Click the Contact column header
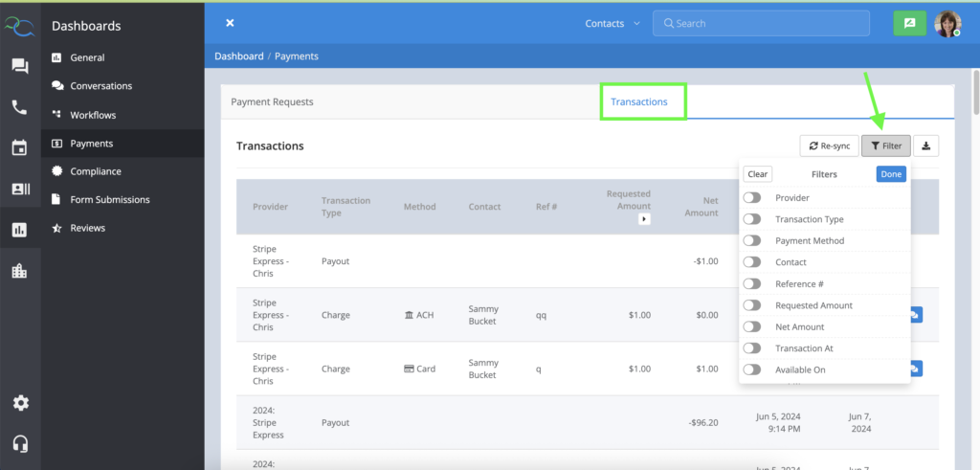The height and width of the screenshot is (470, 980). tap(485, 207)
